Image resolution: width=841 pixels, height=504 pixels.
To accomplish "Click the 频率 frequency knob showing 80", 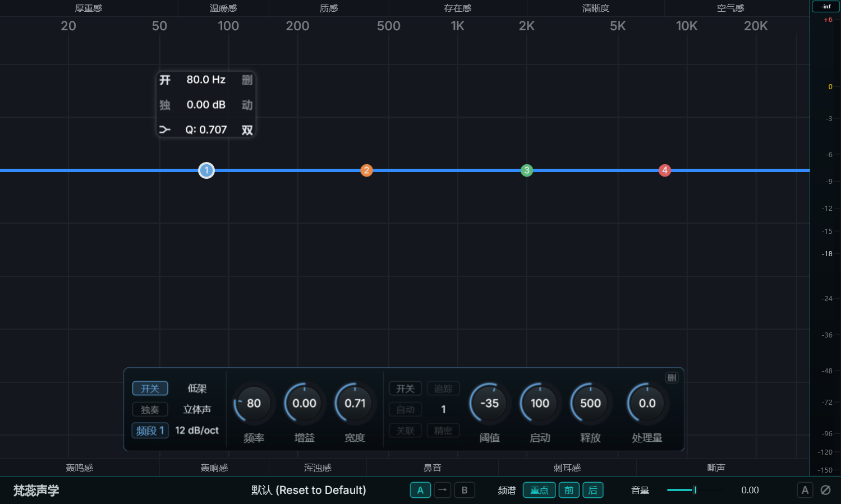I will pos(254,403).
